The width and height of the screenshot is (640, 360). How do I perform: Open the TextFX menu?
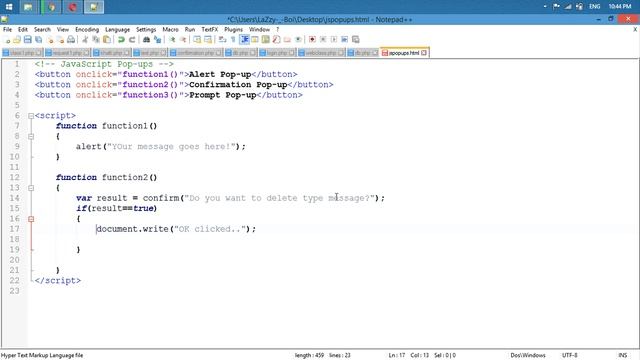[210, 29]
